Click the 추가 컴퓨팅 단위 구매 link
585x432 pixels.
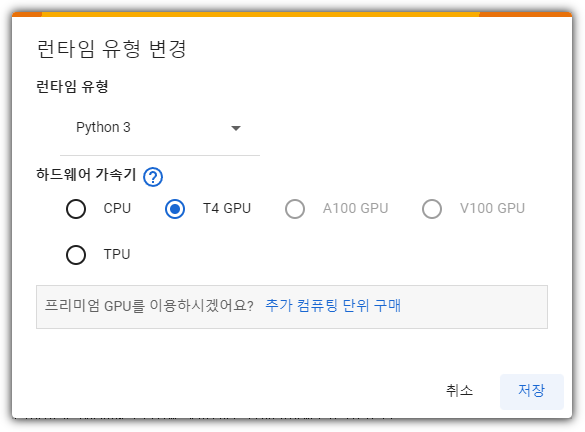click(x=333, y=306)
